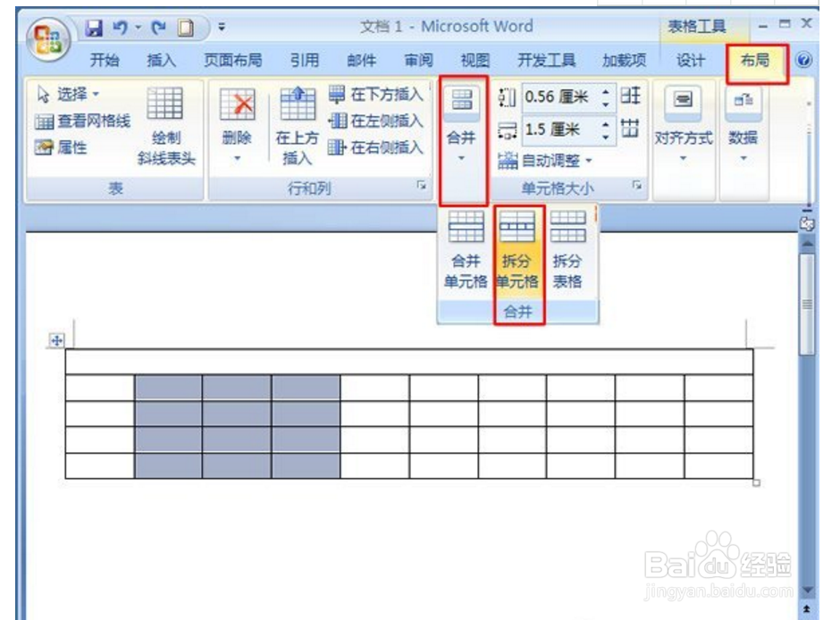
Task: Increase column width with spinner up
Action: 606,124
